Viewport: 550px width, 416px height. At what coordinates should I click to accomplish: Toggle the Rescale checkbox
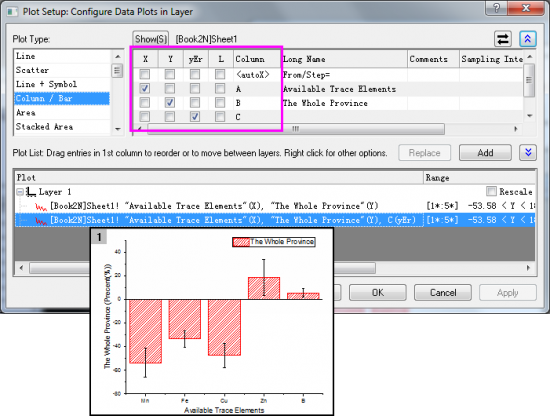point(491,191)
